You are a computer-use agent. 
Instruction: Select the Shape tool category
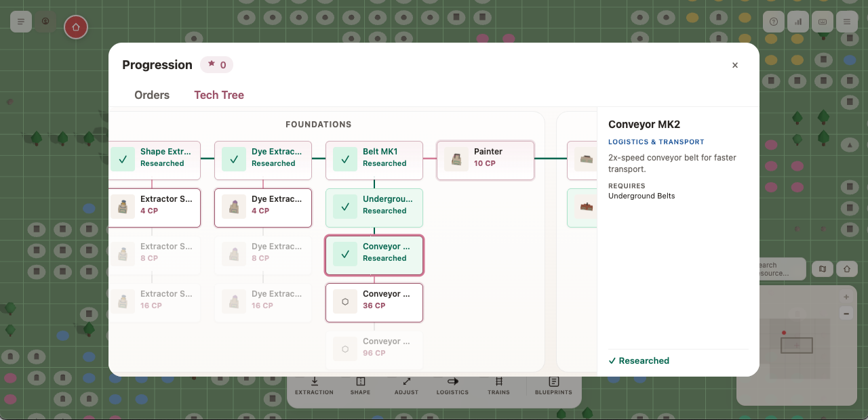(361, 386)
